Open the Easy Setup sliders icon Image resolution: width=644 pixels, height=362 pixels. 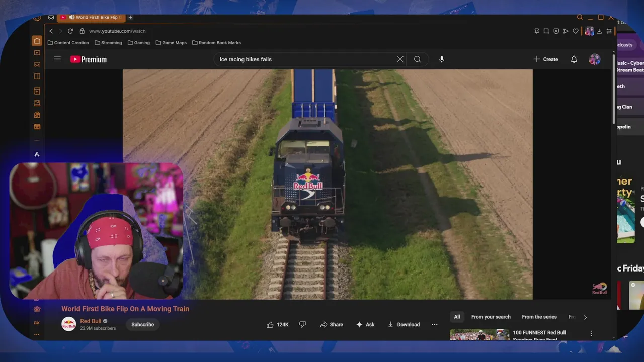tap(609, 31)
